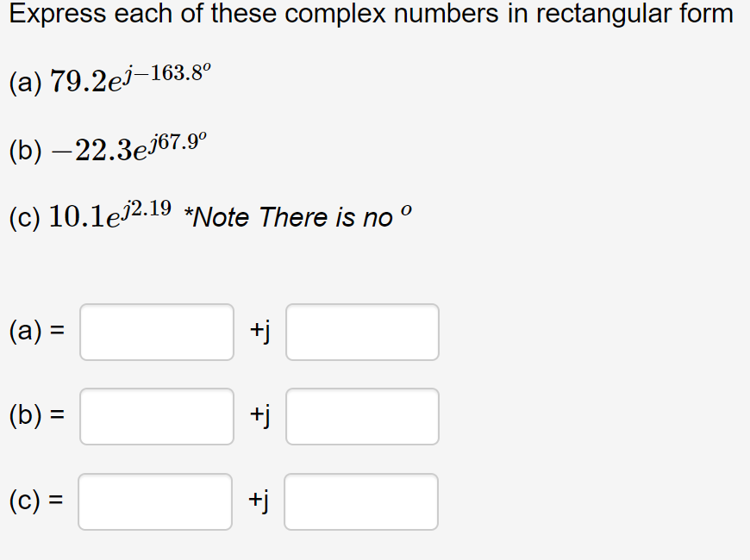750x560 pixels.
Task: Click the (b) = label
Action: (37, 416)
